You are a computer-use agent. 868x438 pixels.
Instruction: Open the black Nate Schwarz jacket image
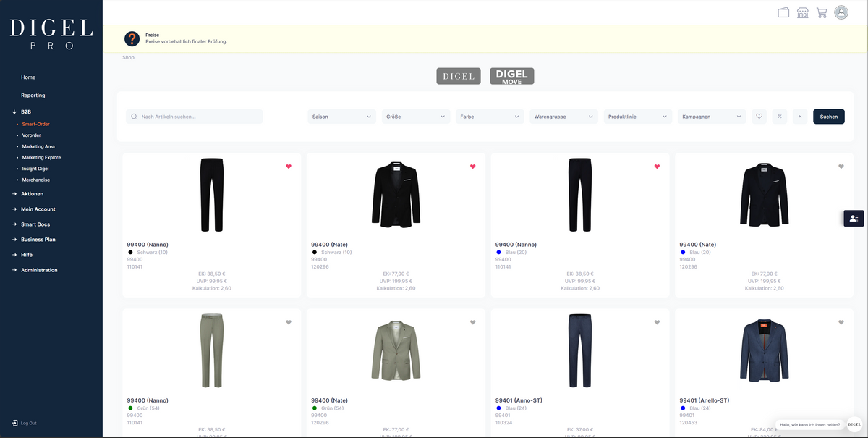coord(396,193)
